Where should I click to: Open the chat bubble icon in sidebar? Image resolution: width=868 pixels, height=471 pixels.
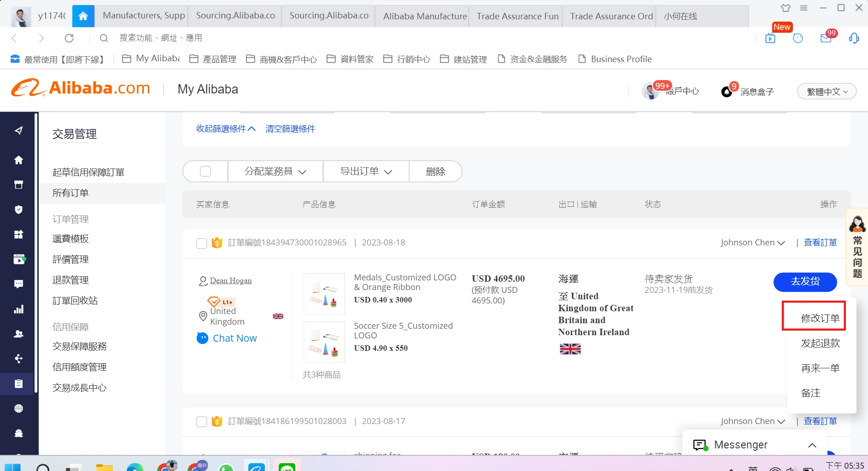(18, 284)
